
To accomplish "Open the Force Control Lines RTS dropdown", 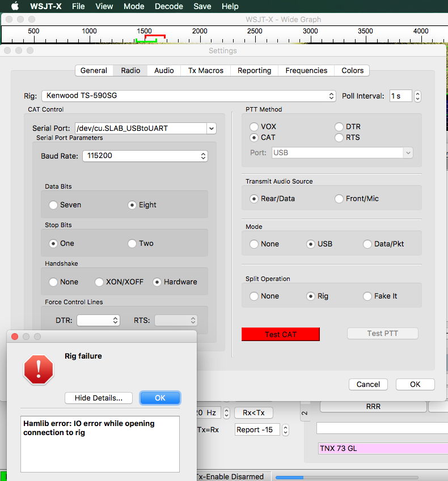I will click(x=176, y=321).
